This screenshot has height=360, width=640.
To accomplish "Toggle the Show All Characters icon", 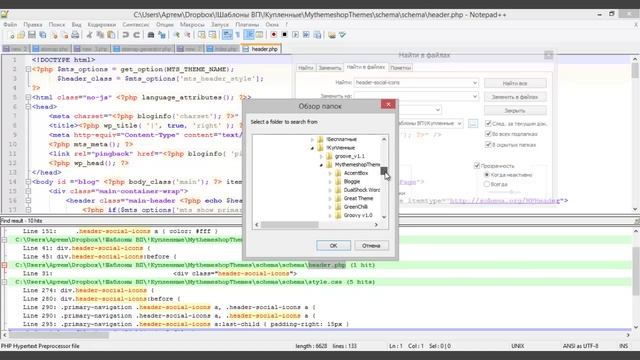I will tap(238, 36).
